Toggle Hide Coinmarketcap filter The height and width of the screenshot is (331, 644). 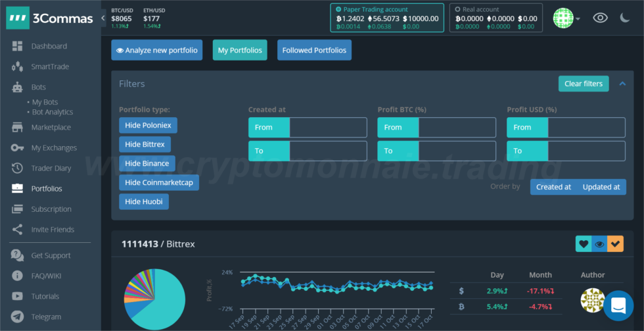coord(159,182)
